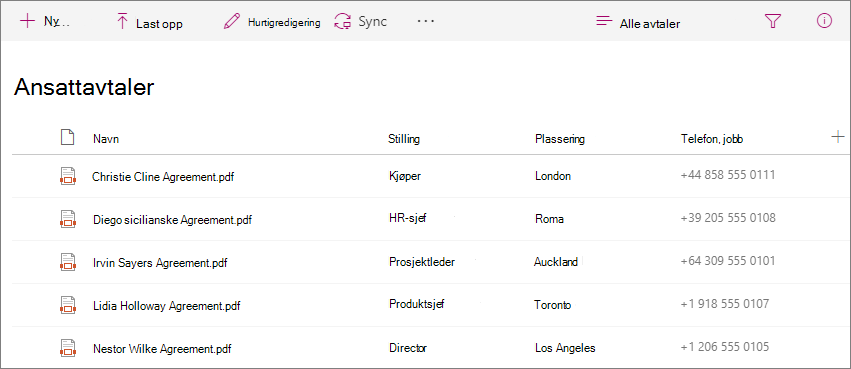Click the HR-sjef cell
The width and height of the screenshot is (851, 369).
click(408, 218)
